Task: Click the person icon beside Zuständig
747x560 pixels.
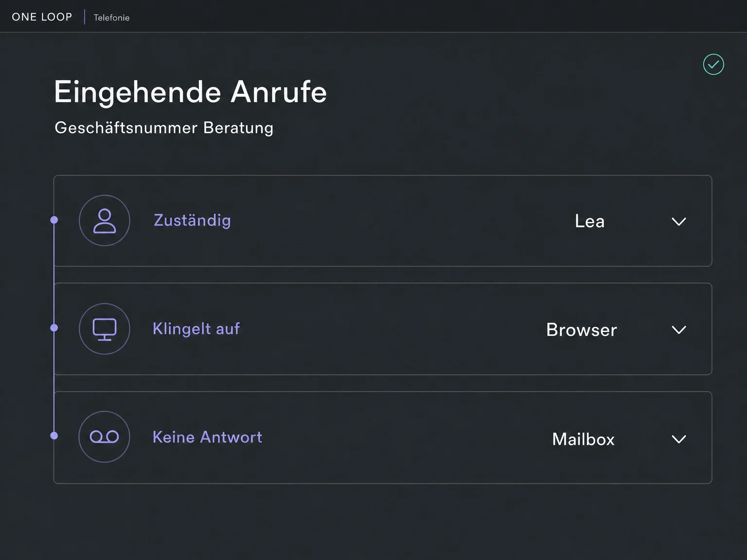Action: coord(105,221)
